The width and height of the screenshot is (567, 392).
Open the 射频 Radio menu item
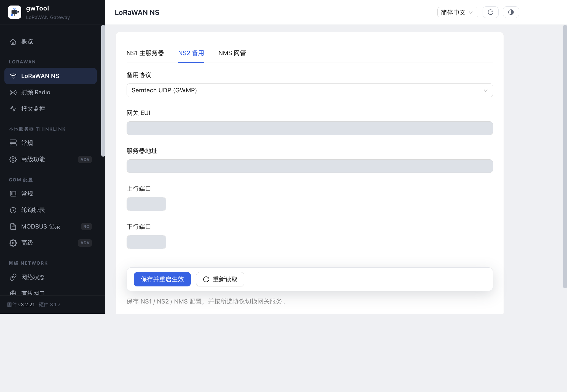point(50,92)
